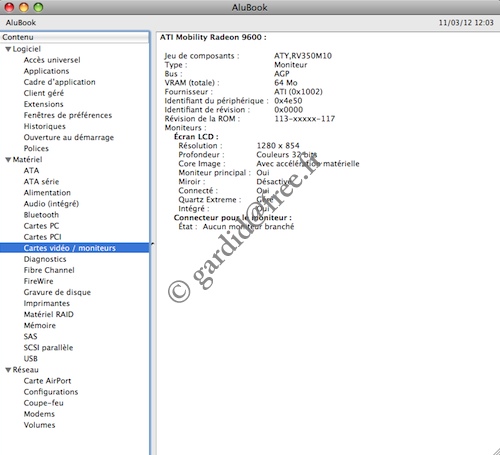Click the yellow minimize window button
The image size is (500, 455).
coord(24,7)
